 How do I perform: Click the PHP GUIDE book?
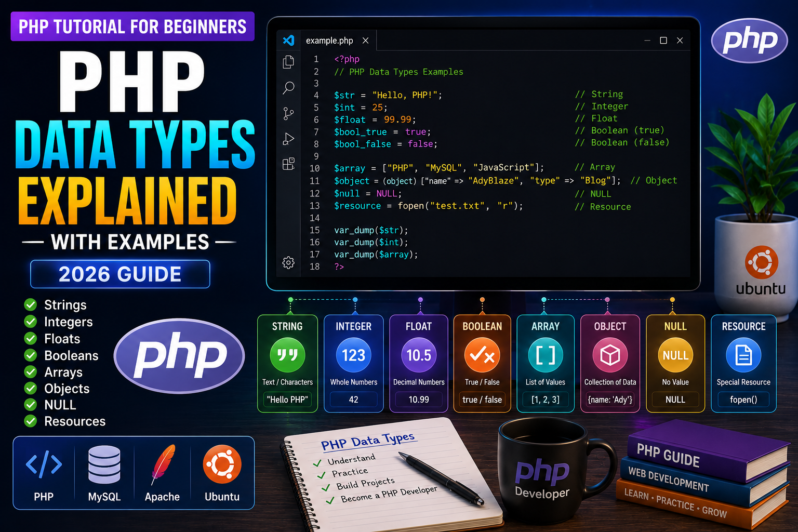point(709,452)
